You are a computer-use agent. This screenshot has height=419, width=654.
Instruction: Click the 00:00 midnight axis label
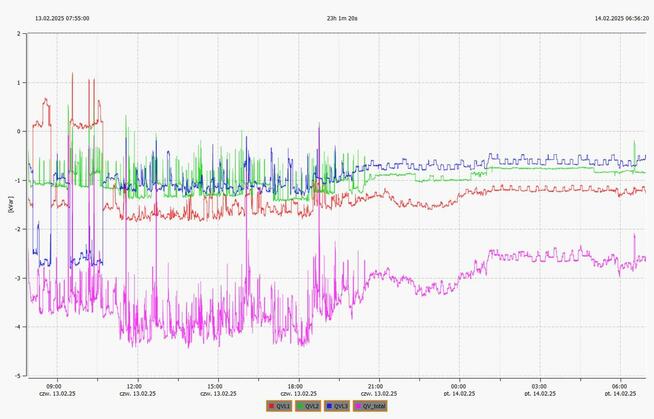click(x=458, y=386)
